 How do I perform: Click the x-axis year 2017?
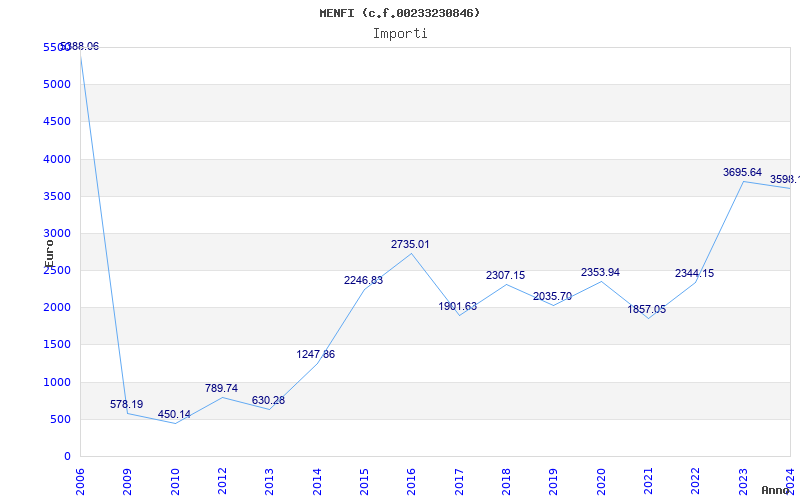[459, 481]
